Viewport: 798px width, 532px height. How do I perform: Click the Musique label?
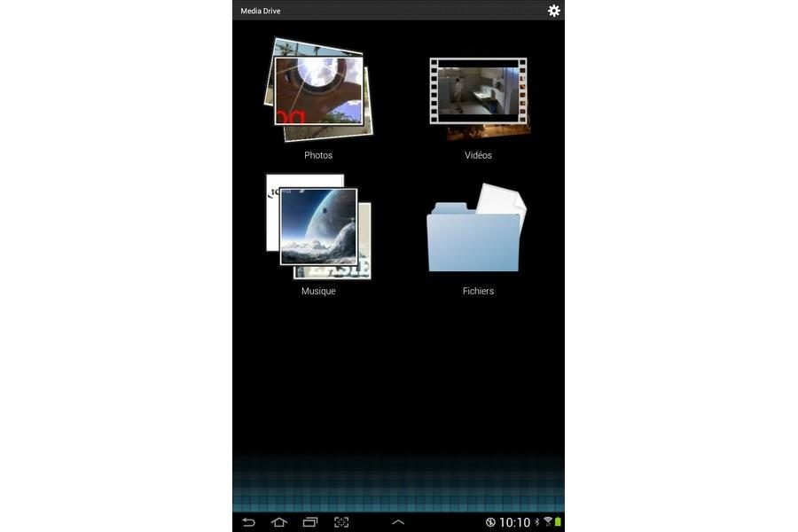click(x=318, y=291)
